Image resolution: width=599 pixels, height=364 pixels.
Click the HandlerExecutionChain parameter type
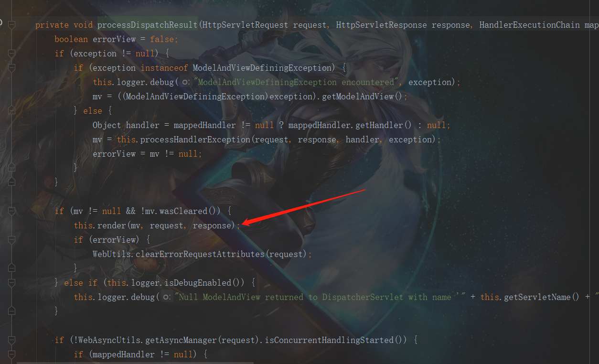click(530, 25)
